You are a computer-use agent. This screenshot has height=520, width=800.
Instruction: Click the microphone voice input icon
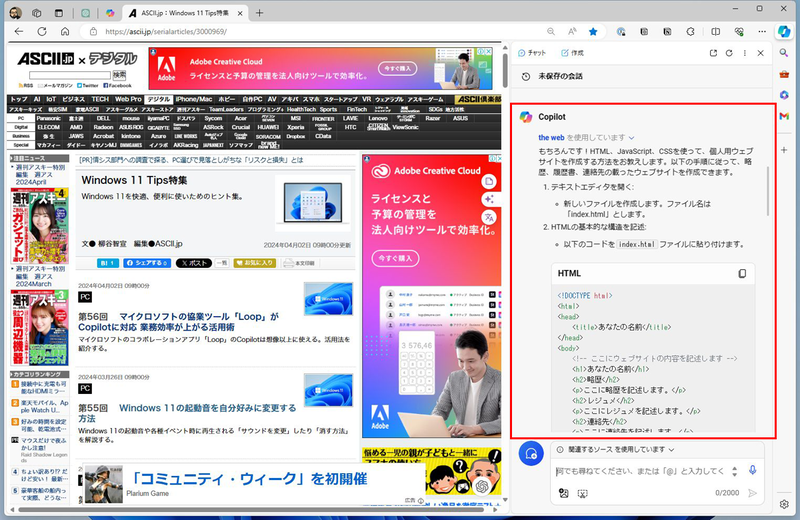tap(753, 470)
